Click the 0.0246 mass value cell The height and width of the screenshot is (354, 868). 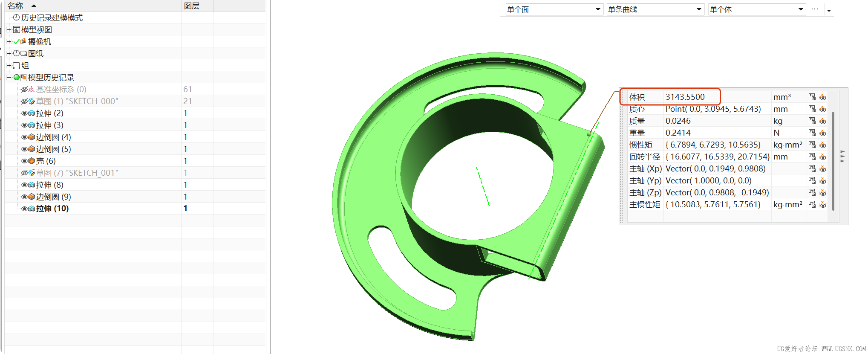(717, 121)
